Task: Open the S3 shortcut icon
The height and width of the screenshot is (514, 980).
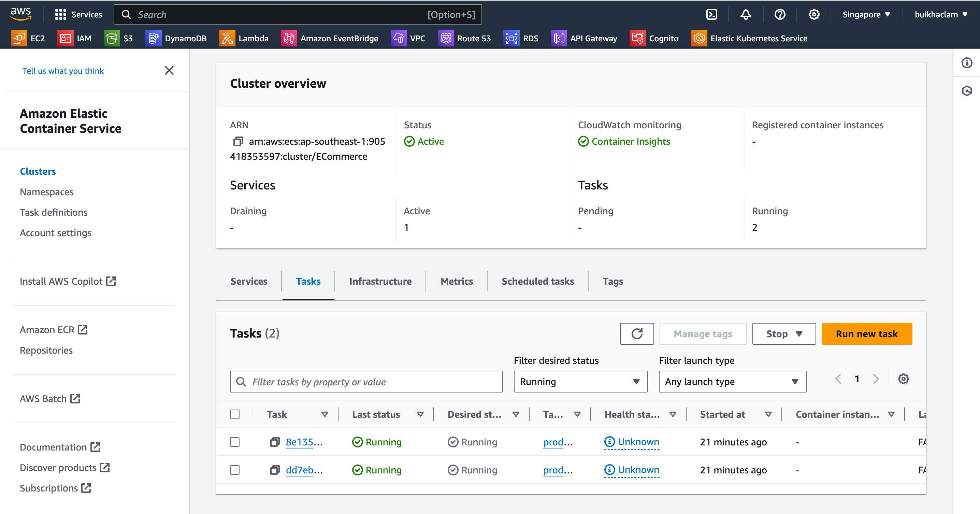Action: click(x=112, y=38)
